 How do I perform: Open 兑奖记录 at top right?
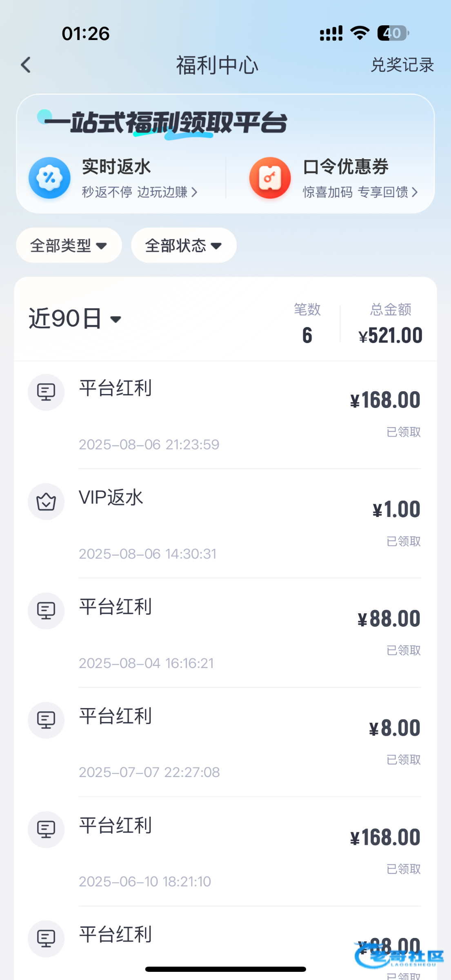[x=402, y=65]
